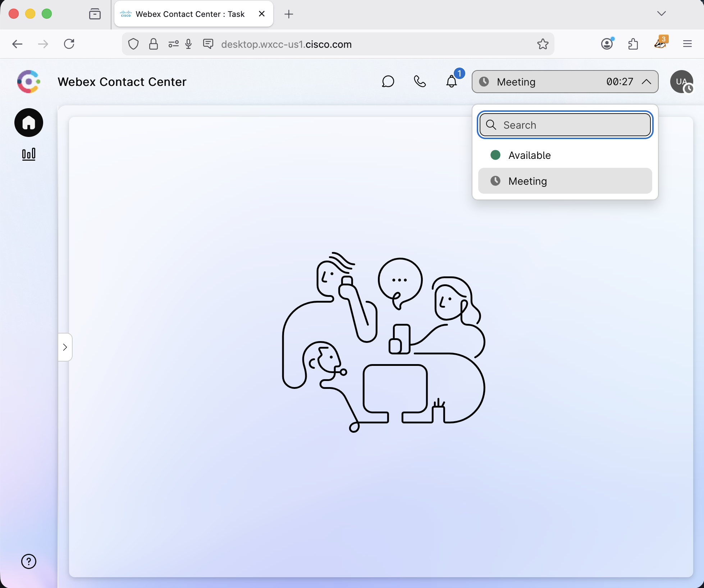Screen dimensions: 704x588
Task: Collapse the Meeting state dropdown
Action: pyautogui.click(x=646, y=82)
